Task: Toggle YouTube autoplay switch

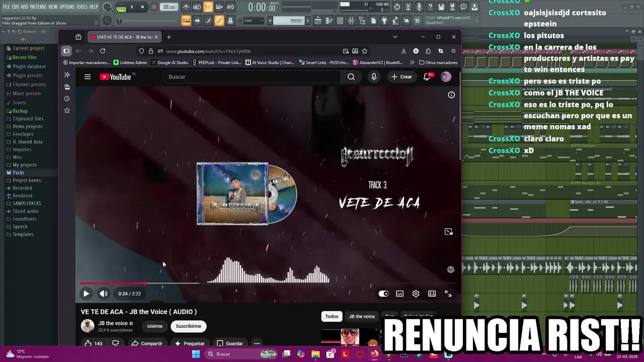Action: coord(383,294)
